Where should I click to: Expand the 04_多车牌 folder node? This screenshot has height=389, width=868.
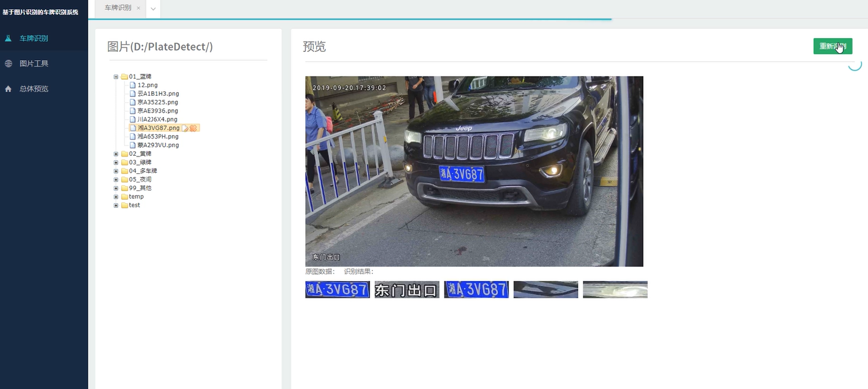click(x=116, y=171)
